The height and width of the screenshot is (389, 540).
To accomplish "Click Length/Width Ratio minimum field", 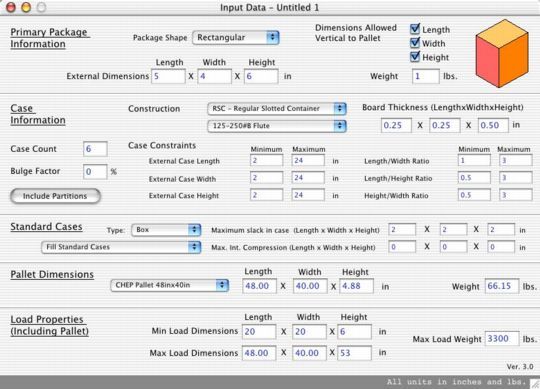I will tap(474, 160).
